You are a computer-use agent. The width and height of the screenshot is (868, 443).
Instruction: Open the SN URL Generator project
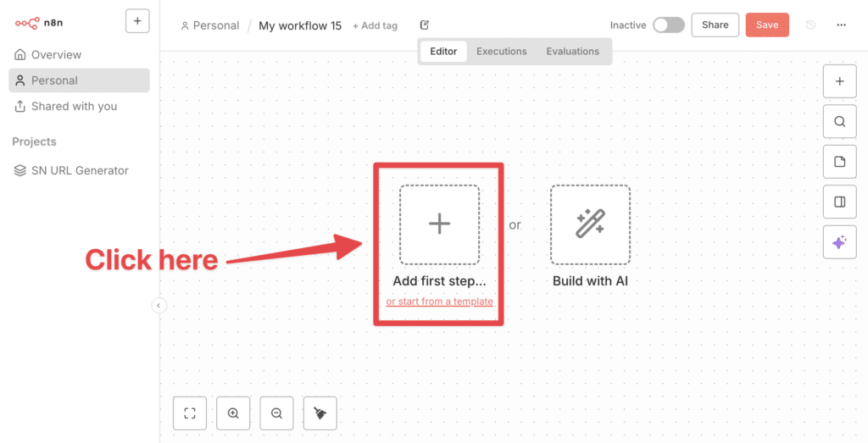[x=80, y=170]
